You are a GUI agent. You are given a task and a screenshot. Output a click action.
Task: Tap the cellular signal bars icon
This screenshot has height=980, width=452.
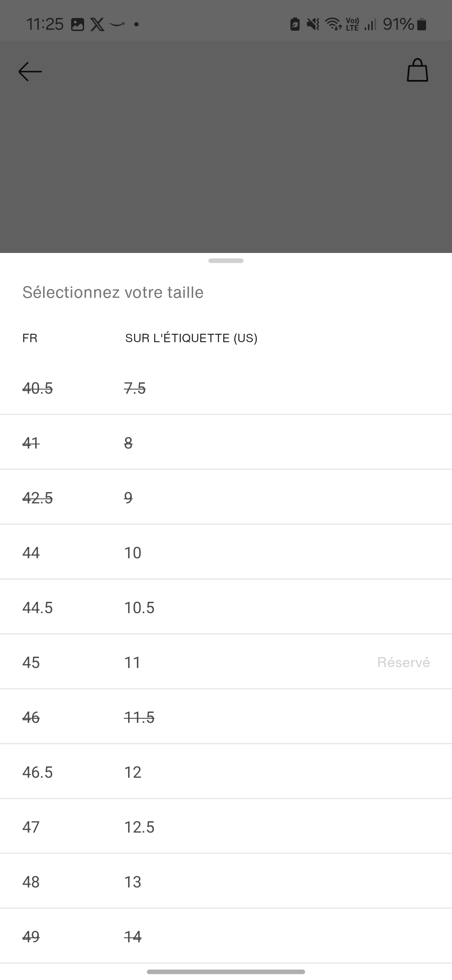click(370, 24)
